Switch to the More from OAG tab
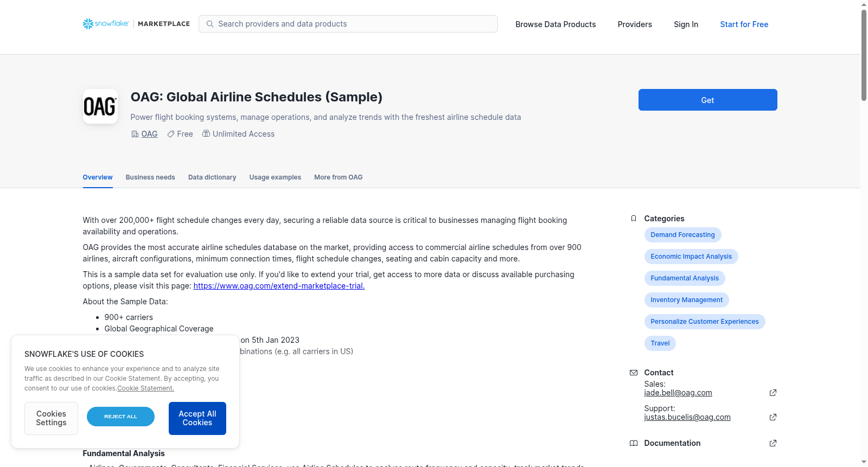The height and width of the screenshot is (467, 868). click(x=339, y=177)
